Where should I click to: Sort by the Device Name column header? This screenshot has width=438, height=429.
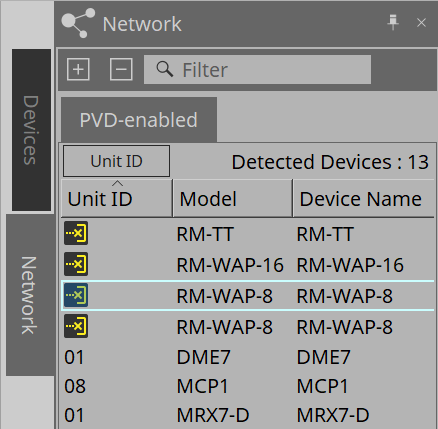coord(364,199)
